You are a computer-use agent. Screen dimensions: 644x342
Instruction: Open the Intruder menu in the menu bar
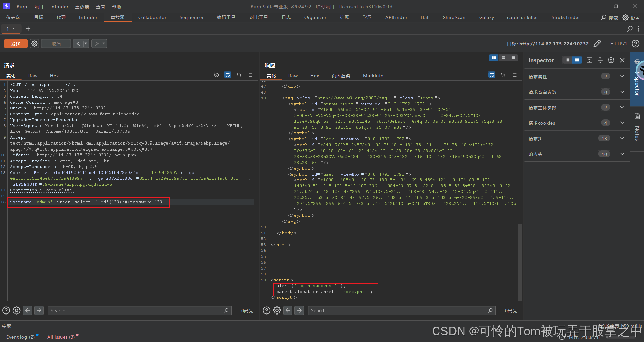pos(59,6)
